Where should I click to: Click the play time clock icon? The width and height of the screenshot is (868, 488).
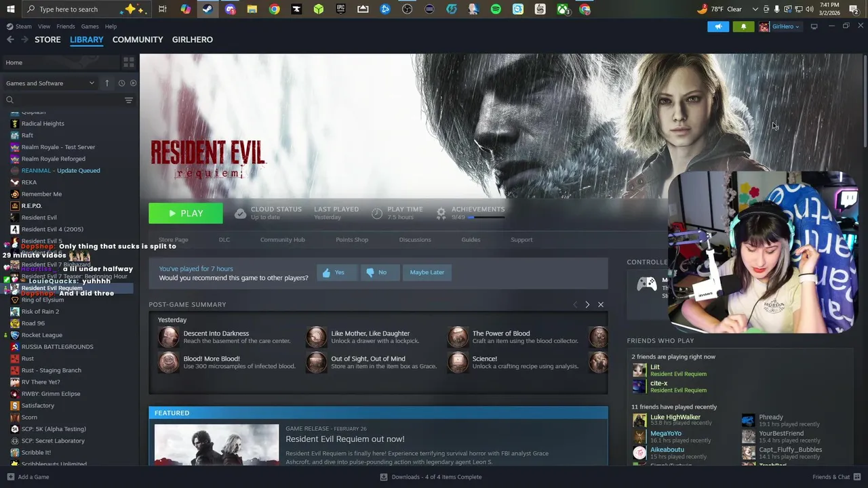point(377,213)
